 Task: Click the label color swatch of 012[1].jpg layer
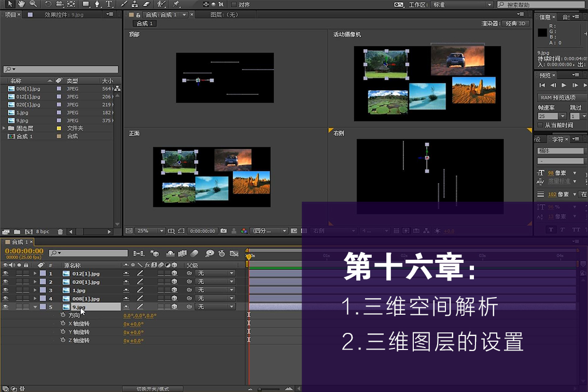click(43, 273)
